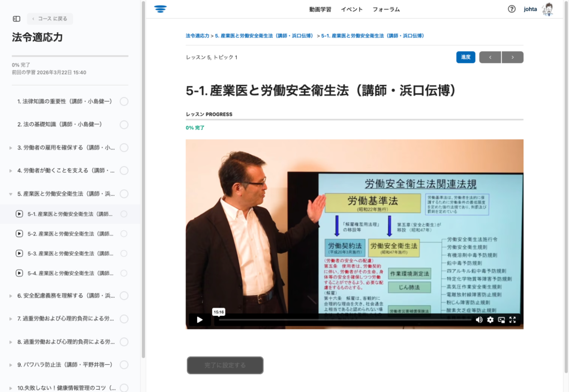Collapse lesson 5 産業医と労働安全衛生法 section

(11, 194)
